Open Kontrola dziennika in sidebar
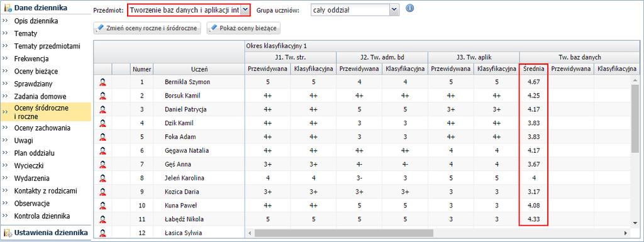 pyautogui.click(x=42, y=216)
